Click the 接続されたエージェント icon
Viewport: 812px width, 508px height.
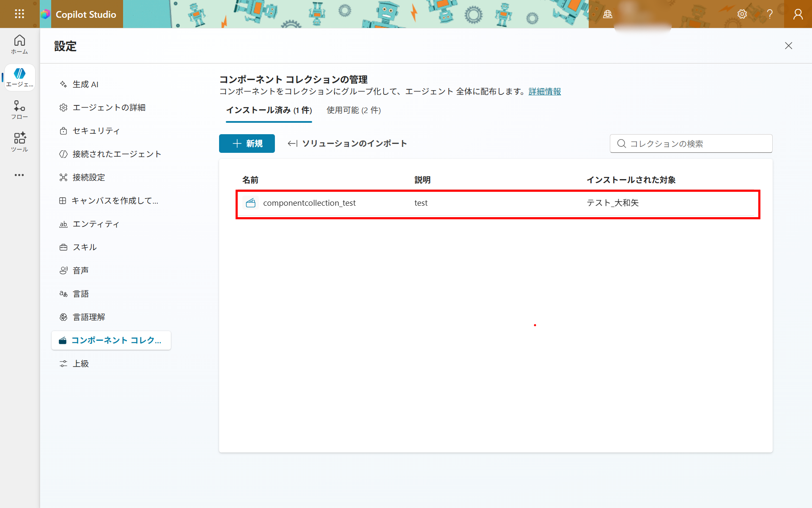63,154
